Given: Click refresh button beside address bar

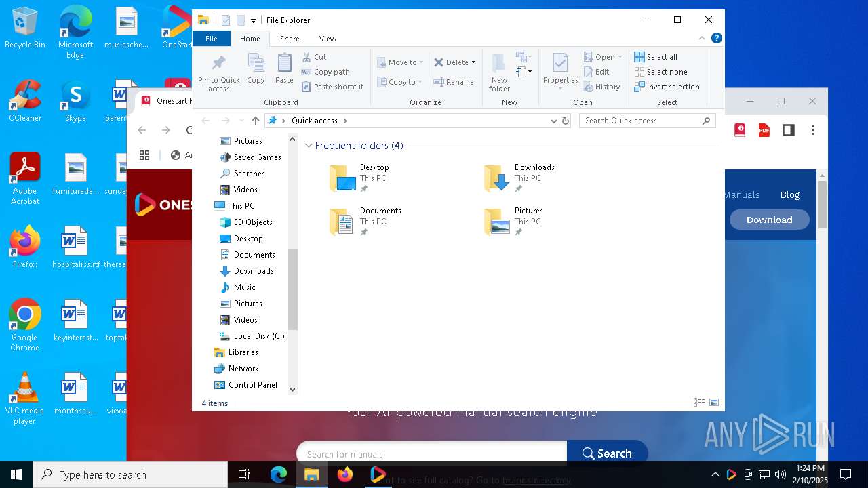Looking at the screenshot, I should (566, 121).
